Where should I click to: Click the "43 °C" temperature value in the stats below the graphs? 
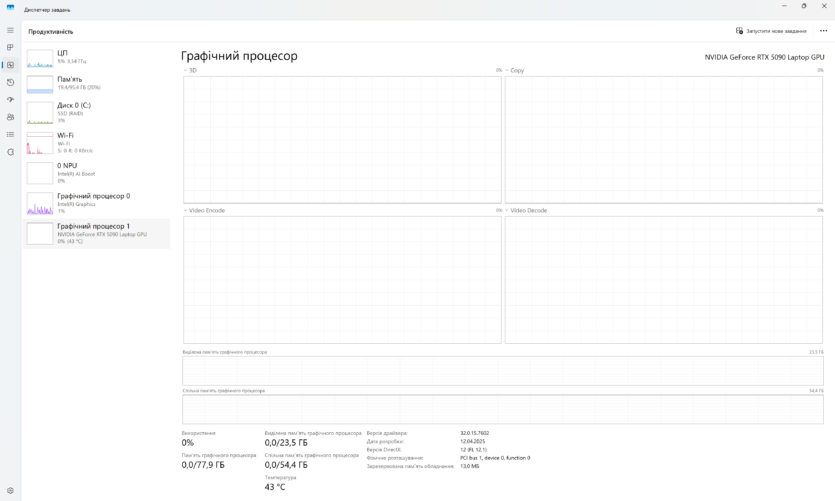tap(275, 487)
